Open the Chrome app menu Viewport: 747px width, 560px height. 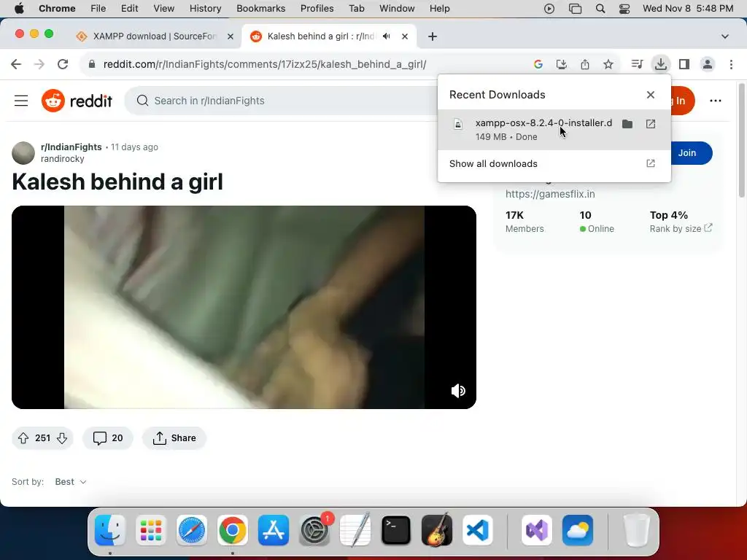[57, 9]
